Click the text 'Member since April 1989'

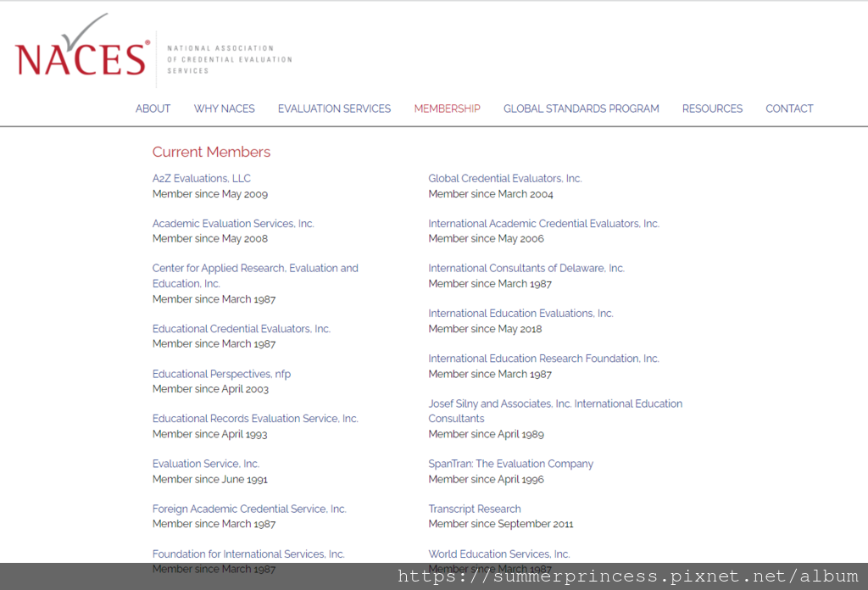point(486,434)
